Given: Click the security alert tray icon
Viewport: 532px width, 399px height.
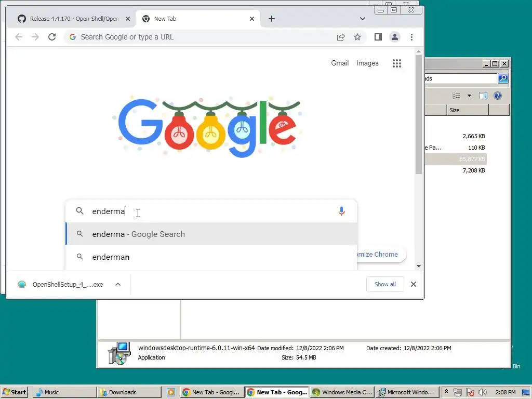Looking at the screenshot, I should (x=470, y=392).
